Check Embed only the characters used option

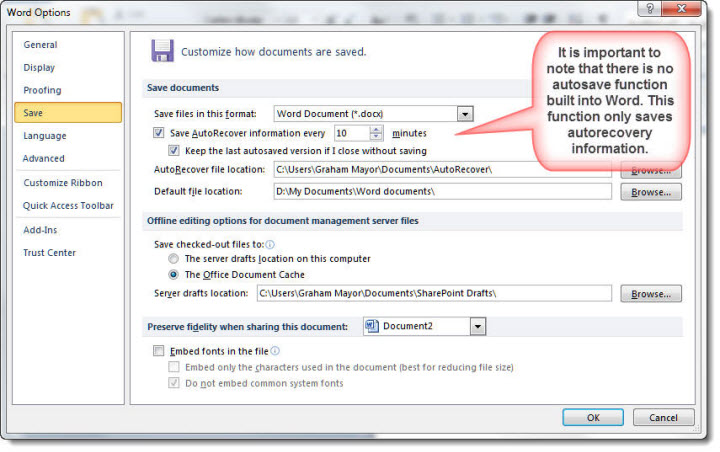pyautogui.click(x=174, y=367)
